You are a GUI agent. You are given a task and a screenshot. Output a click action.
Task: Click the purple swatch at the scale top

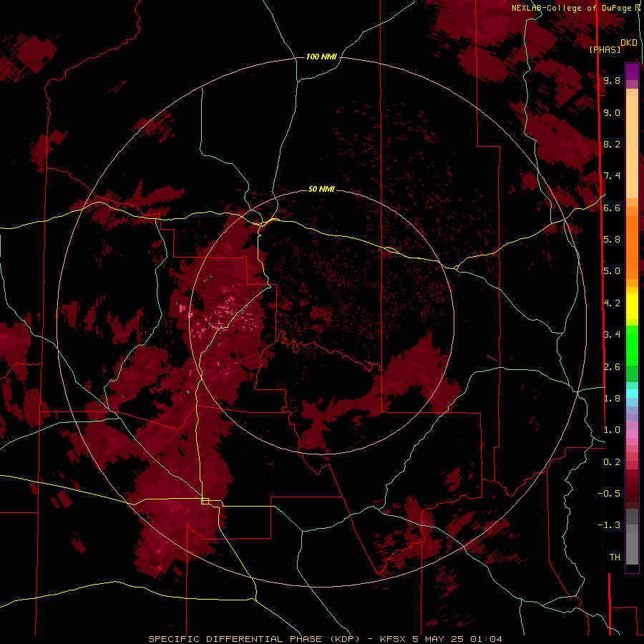coord(632,72)
